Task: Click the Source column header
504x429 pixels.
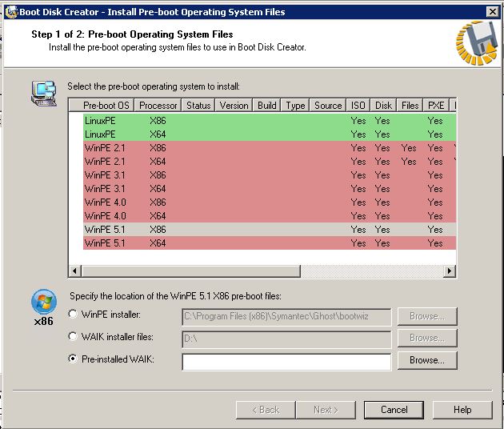Action: (328, 106)
